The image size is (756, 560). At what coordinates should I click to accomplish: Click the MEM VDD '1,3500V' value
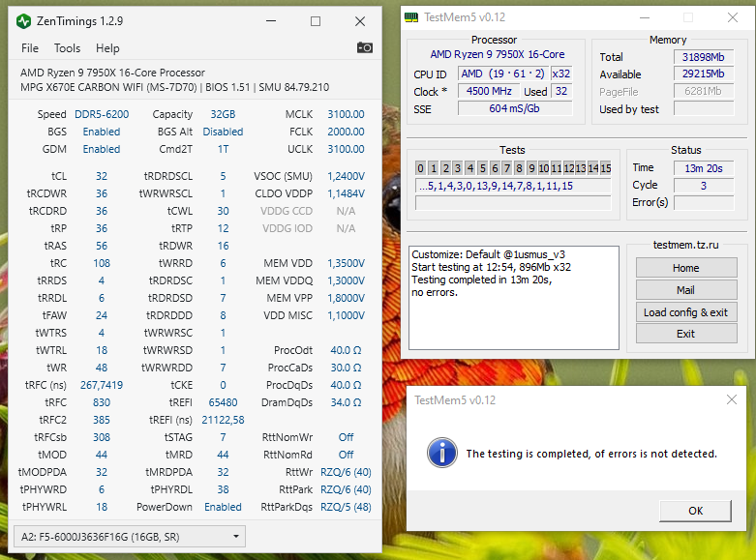pos(346,263)
